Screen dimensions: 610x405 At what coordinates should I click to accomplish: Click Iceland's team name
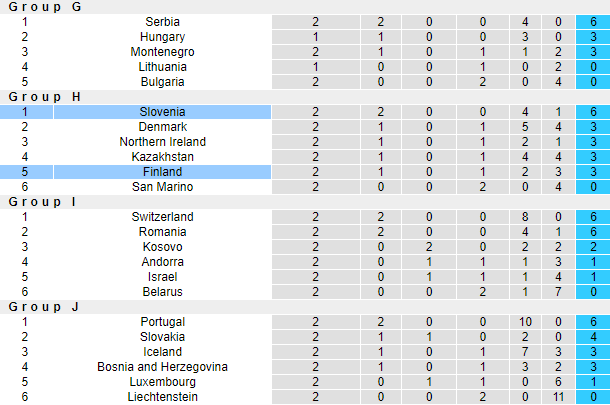click(163, 351)
